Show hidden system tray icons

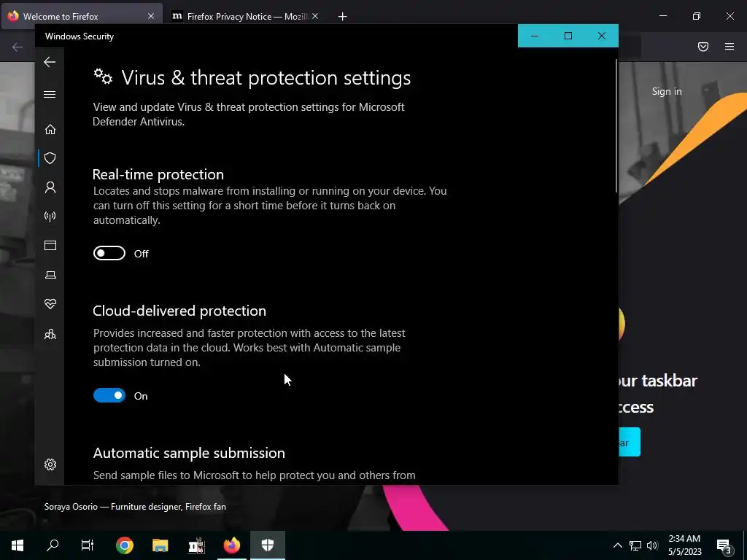617,545
